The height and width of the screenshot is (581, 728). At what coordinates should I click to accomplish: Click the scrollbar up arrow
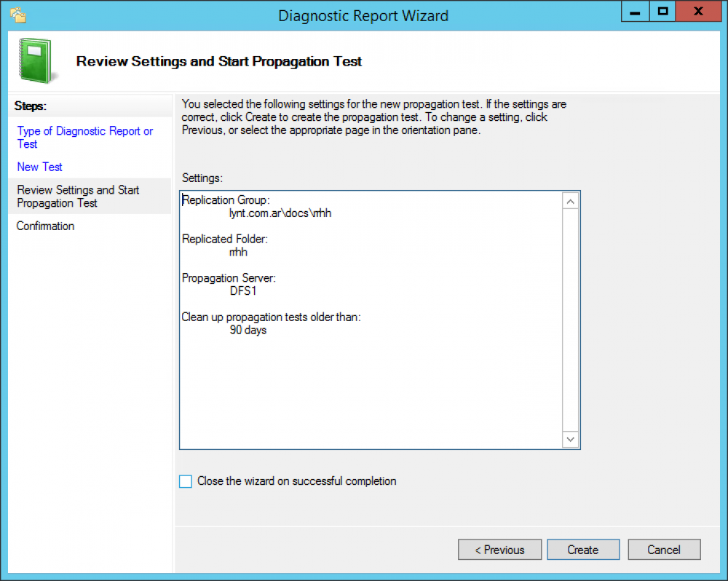click(570, 200)
